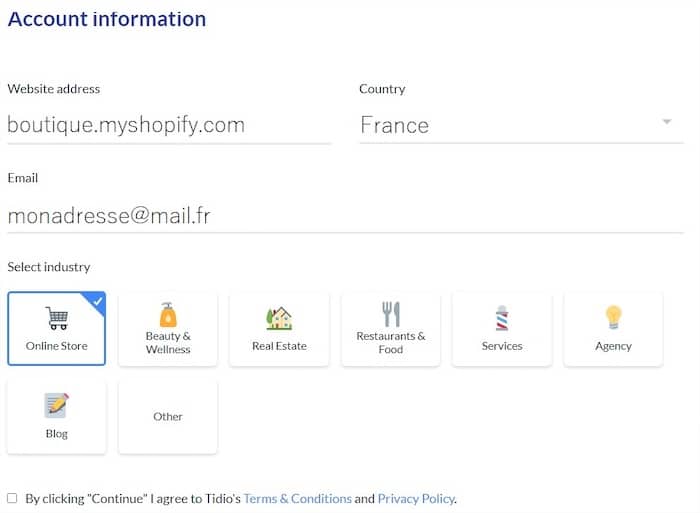
Task: Choose the Blog industry label
Action: (x=57, y=434)
